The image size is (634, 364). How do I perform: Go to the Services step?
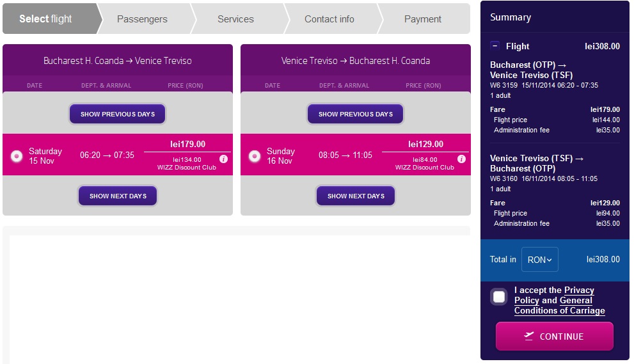click(x=235, y=19)
